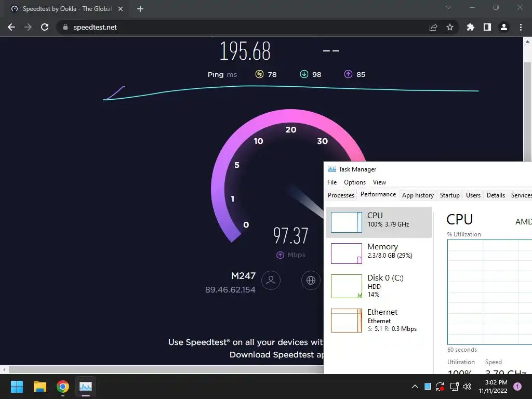Click the Chrome taskbar icon

63,387
